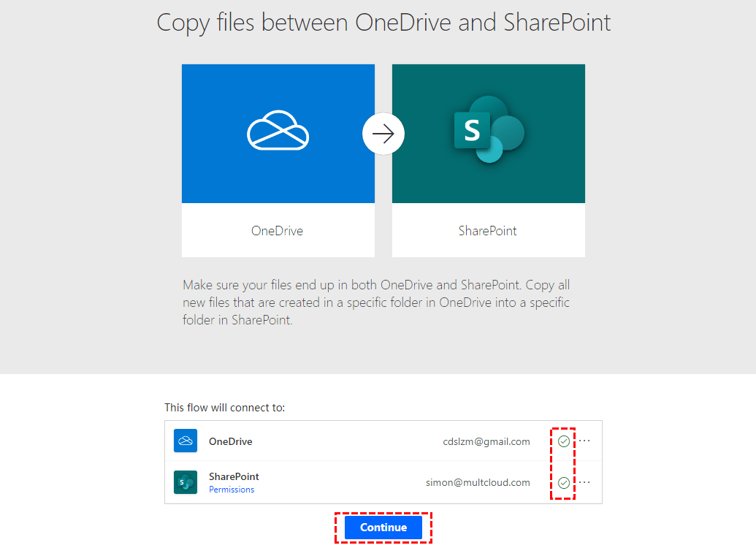Click 'This flow will connect to:' text
The image size is (756, 548).
[225, 408]
